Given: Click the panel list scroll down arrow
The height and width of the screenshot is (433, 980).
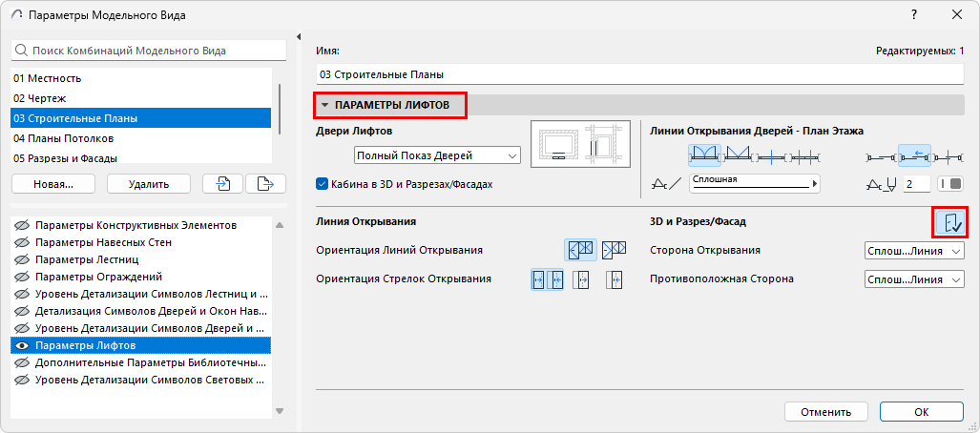Looking at the screenshot, I should pos(280,410).
